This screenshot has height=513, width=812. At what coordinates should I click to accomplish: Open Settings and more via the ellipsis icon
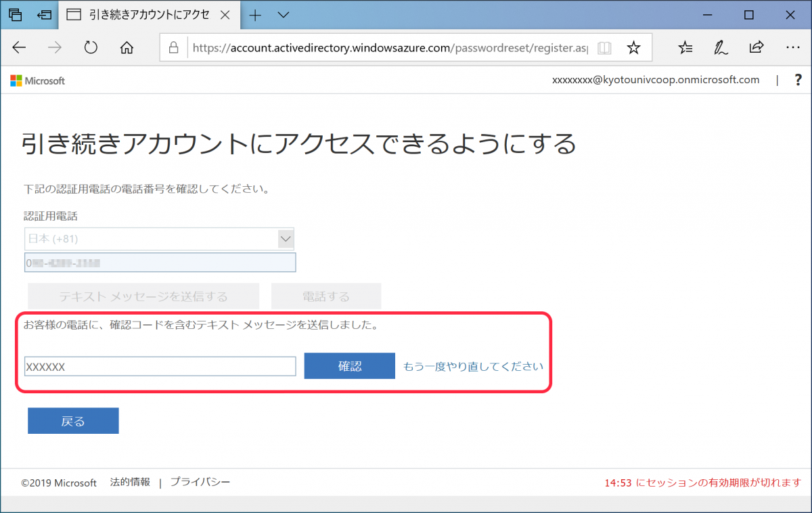792,47
